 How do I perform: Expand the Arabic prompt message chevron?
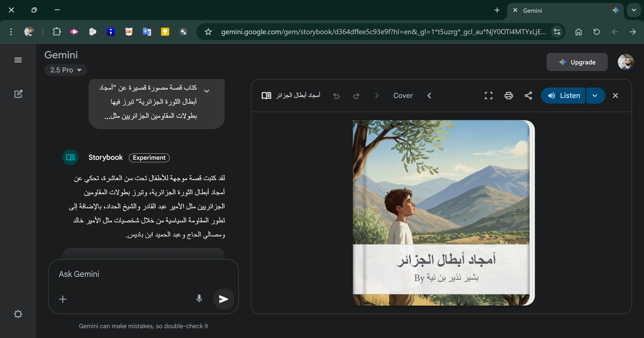coord(206,91)
